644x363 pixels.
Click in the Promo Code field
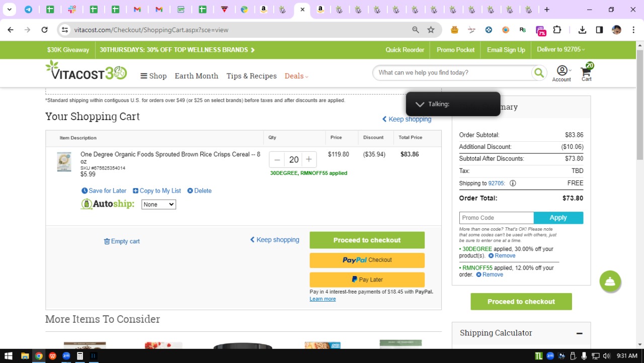click(497, 218)
